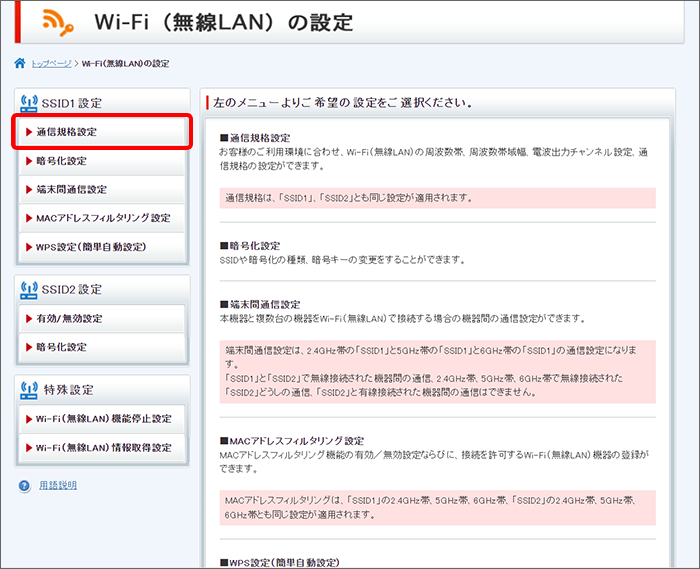Open Wi-Fi(無線LAN)機能停止設定 menu item

[x=102, y=419]
